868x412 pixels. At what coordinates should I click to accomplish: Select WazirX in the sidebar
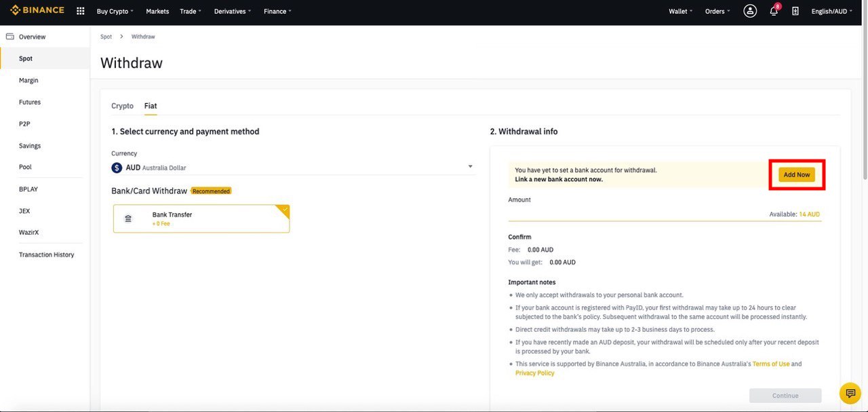pyautogui.click(x=45, y=232)
